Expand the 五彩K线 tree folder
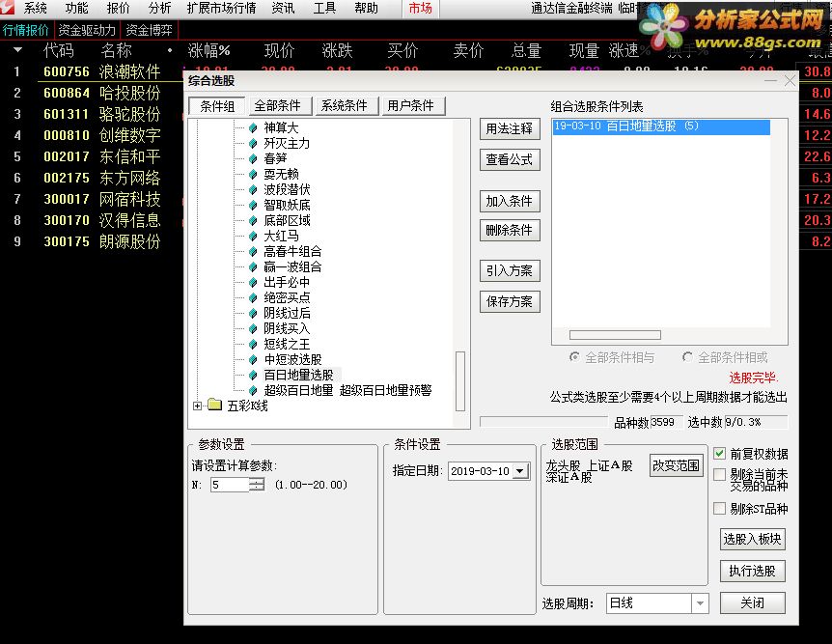This screenshot has height=644, width=832. click(x=198, y=406)
